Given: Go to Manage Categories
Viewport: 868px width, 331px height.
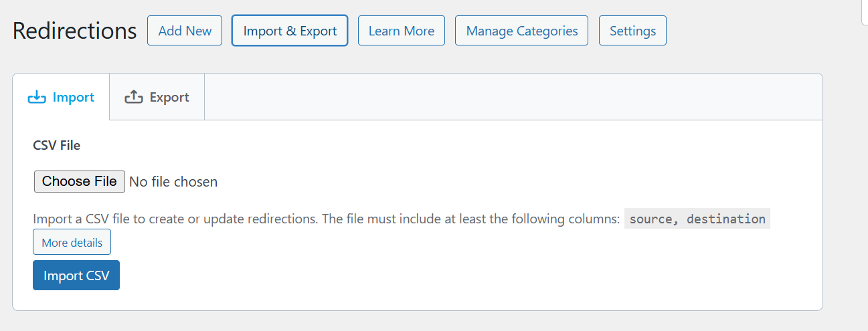Looking at the screenshot, I should click(521, 31).
